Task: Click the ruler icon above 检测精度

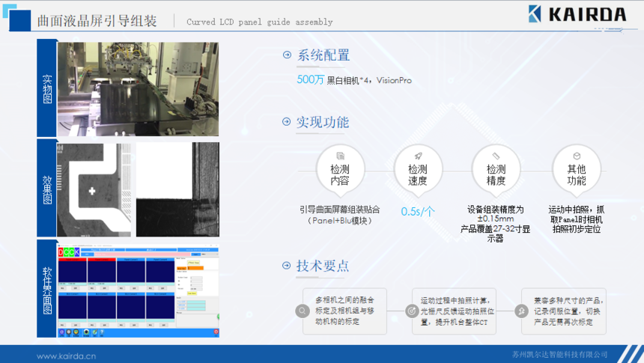Action: (496, 156)
